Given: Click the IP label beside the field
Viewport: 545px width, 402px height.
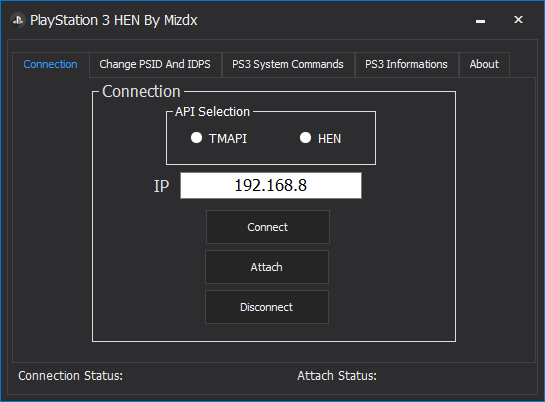Looking at the screenshot, I should pos(161,186).
